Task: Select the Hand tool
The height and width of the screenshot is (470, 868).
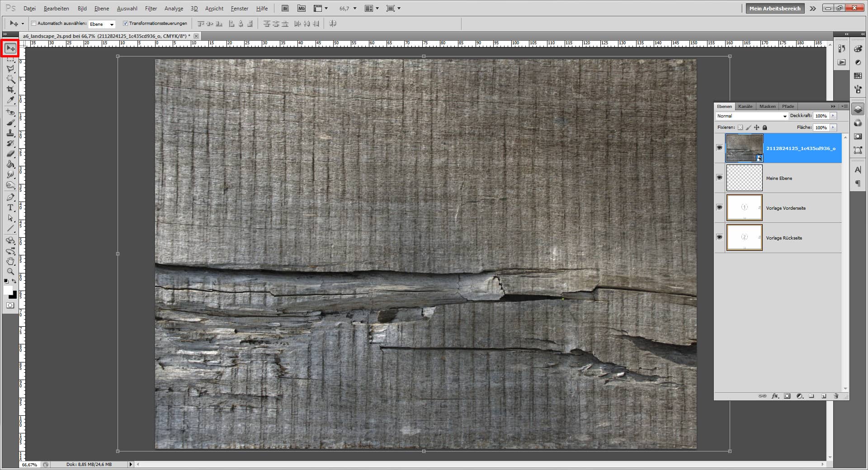Action: coord(10,261)
